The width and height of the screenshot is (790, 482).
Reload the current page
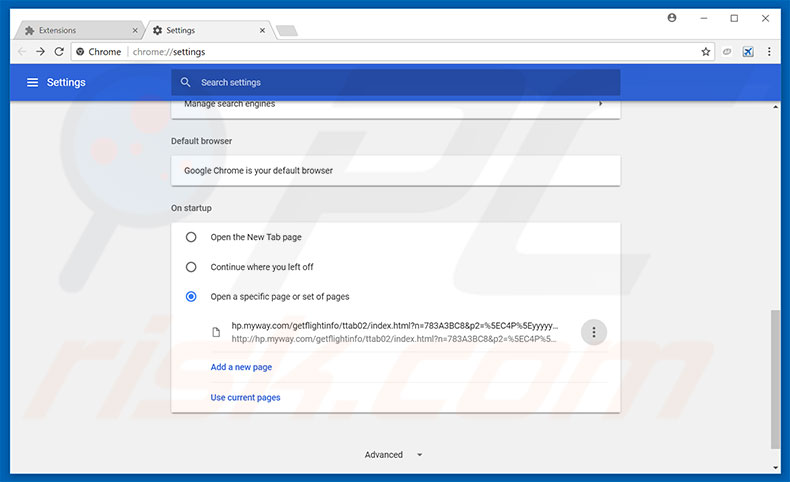click(x=59, y=51)
